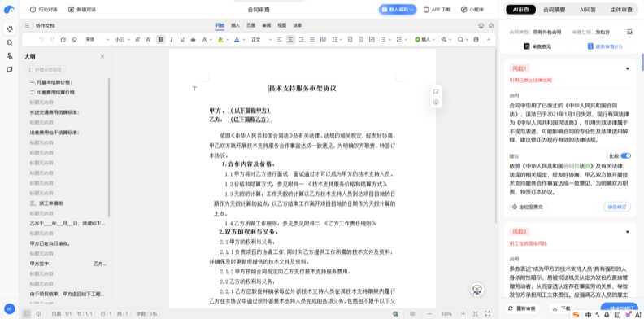Align text left
644x319 pixels.
point(280,39)
